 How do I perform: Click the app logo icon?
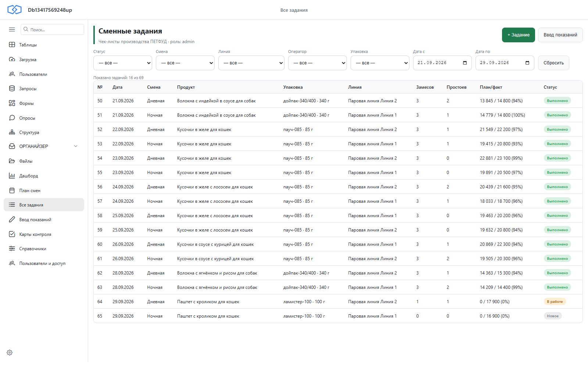coord(15,10)
